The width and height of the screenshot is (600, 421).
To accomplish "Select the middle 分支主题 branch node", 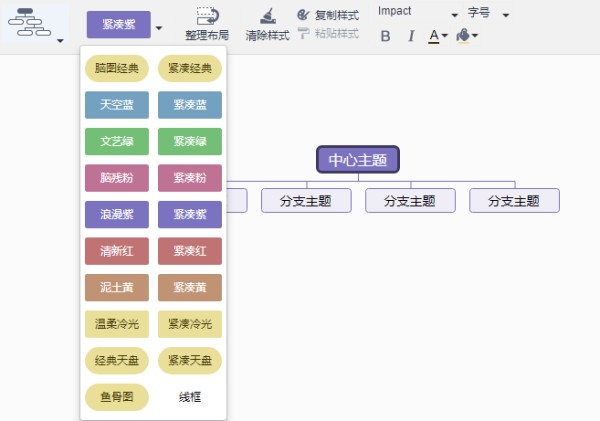I will (x=410, y=201).
